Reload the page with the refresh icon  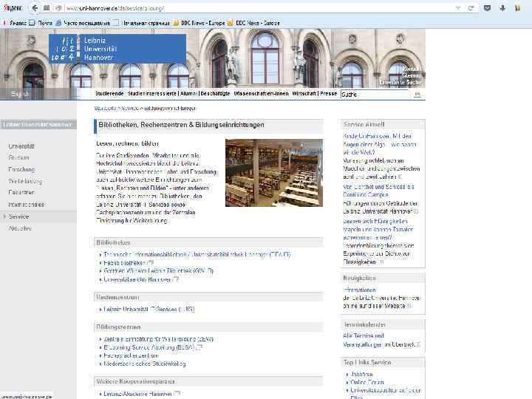(471, 8)
